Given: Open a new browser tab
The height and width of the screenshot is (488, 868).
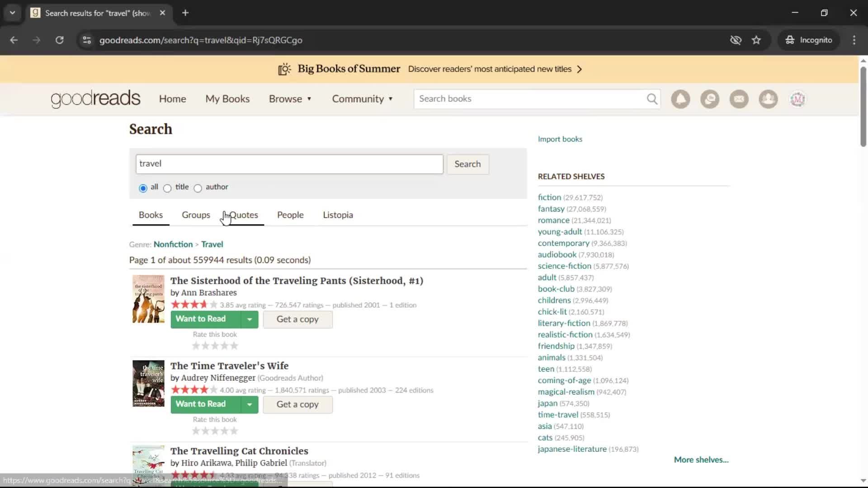Looking at the screenshot, I should pyautogui.click(x=185, y=13).
